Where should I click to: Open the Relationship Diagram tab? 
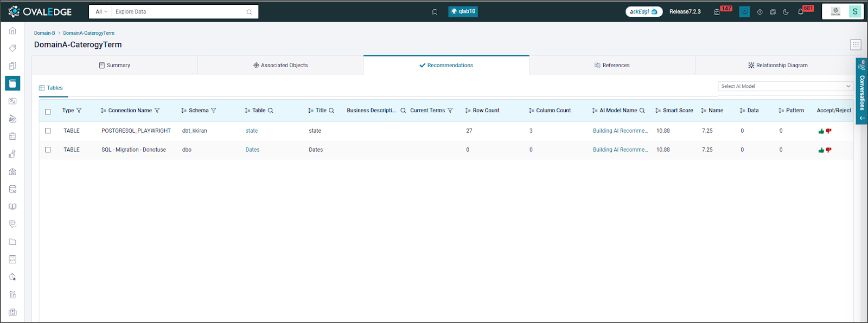point(777,65)
